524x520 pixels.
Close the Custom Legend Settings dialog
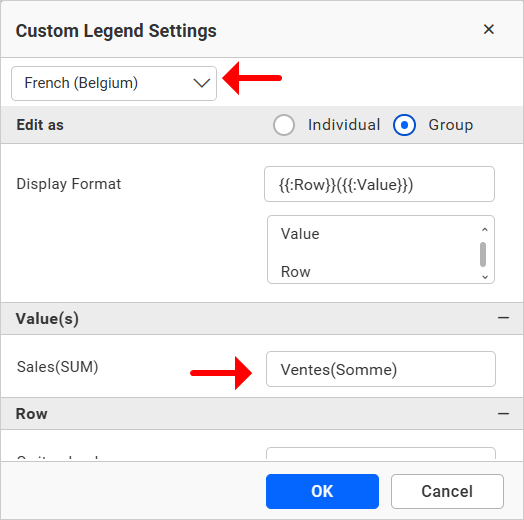click(489, 29)
